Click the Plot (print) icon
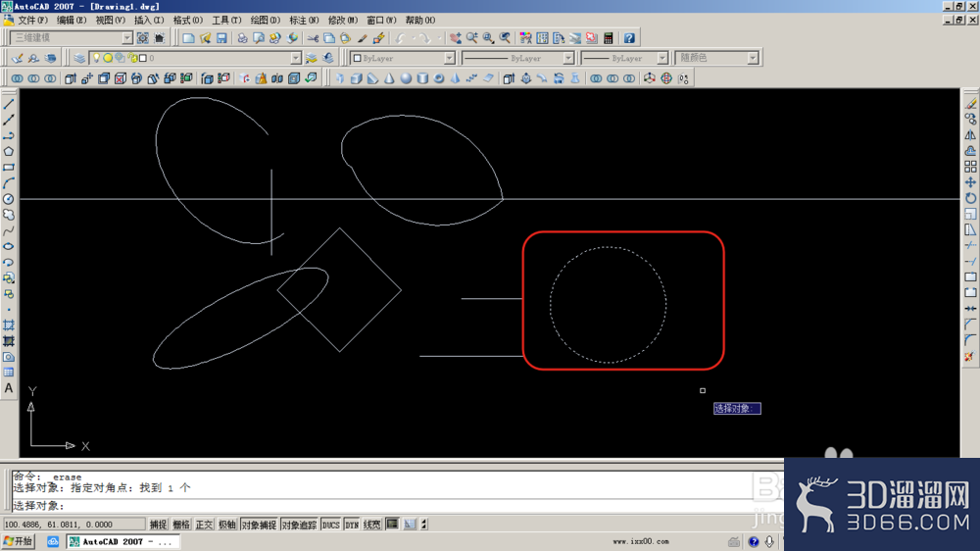980x551 pixels. point(242,38)
